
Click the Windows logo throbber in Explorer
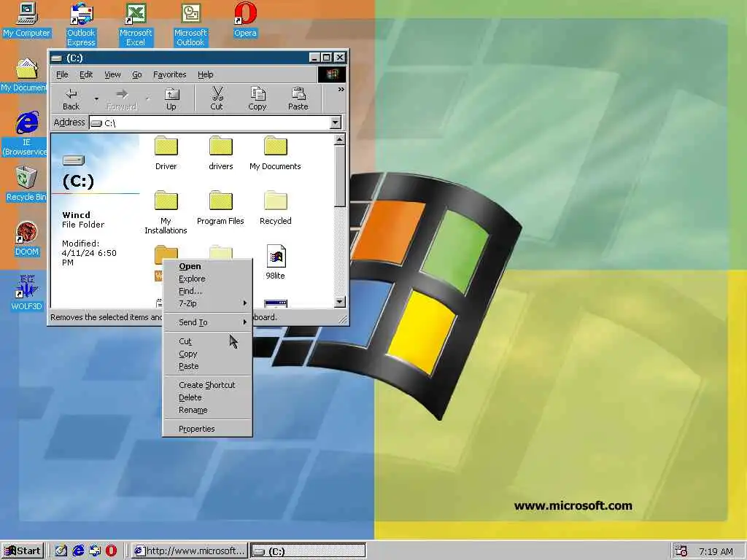332,74
